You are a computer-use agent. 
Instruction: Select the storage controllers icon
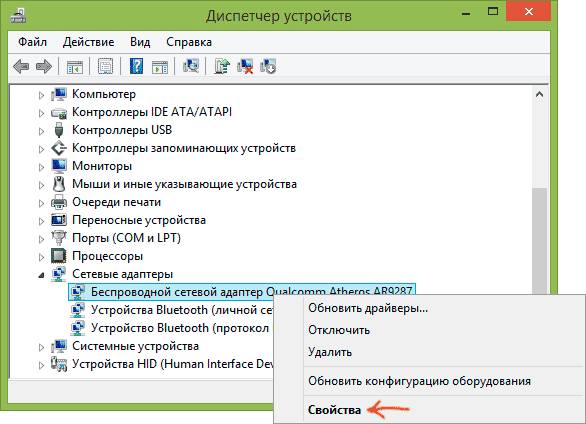tap(59, 148)
